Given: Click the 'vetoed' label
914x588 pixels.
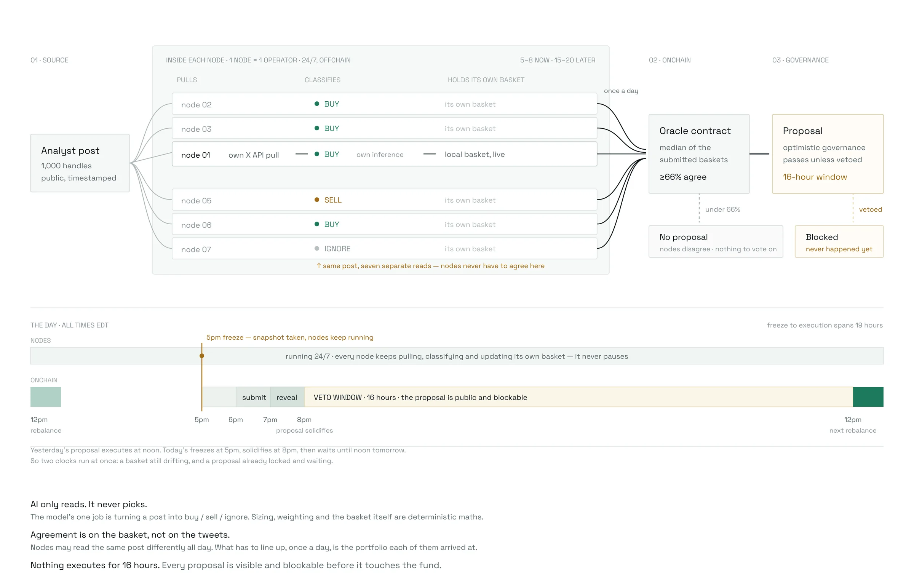Looking at the screenshot, I should pos(870,209).
